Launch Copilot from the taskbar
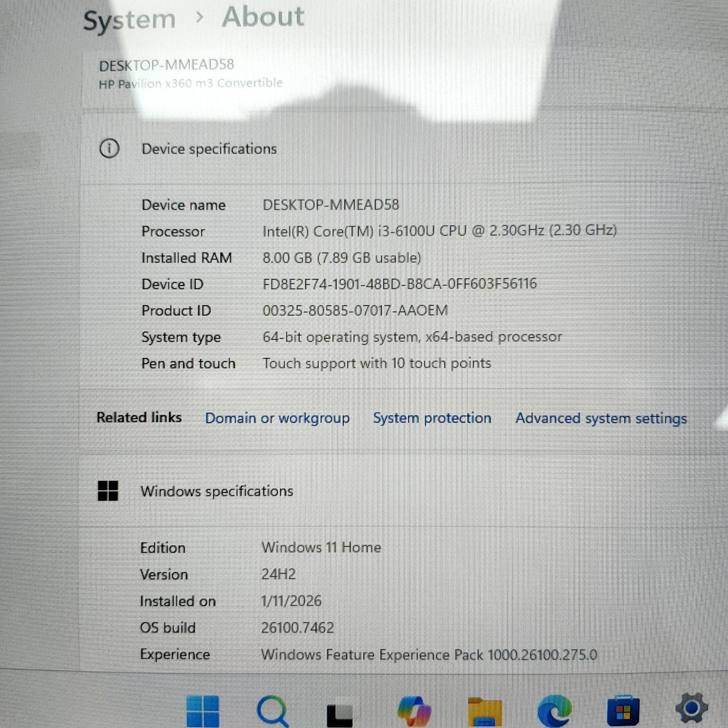 (414, 710)
